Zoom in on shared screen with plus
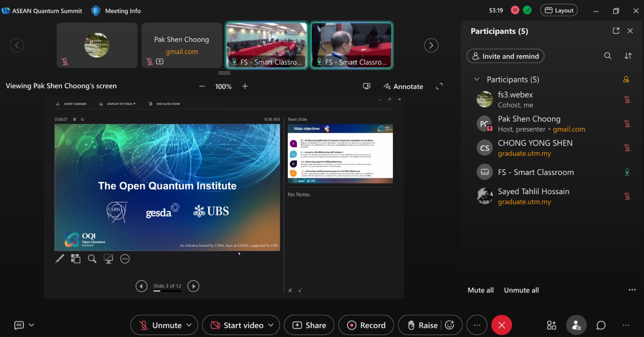Image resolution: width=644 pixels, height=337 pixels. 245,86
